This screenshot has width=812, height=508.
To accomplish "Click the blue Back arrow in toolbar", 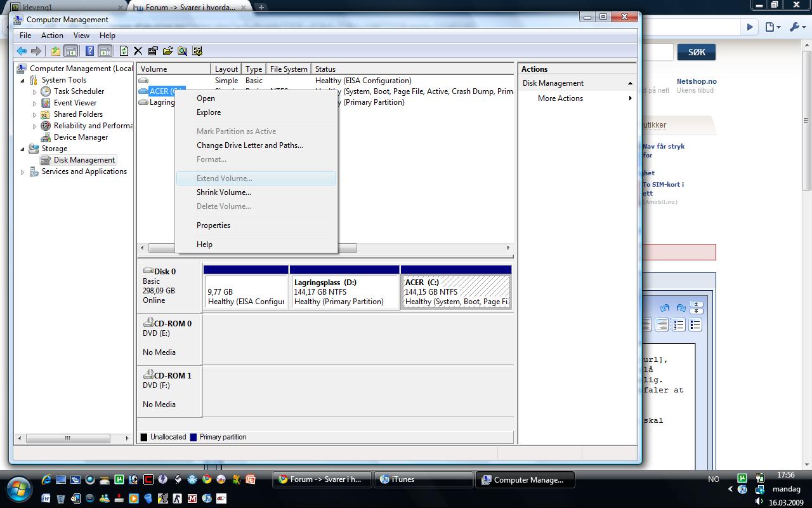I will 22,51.
